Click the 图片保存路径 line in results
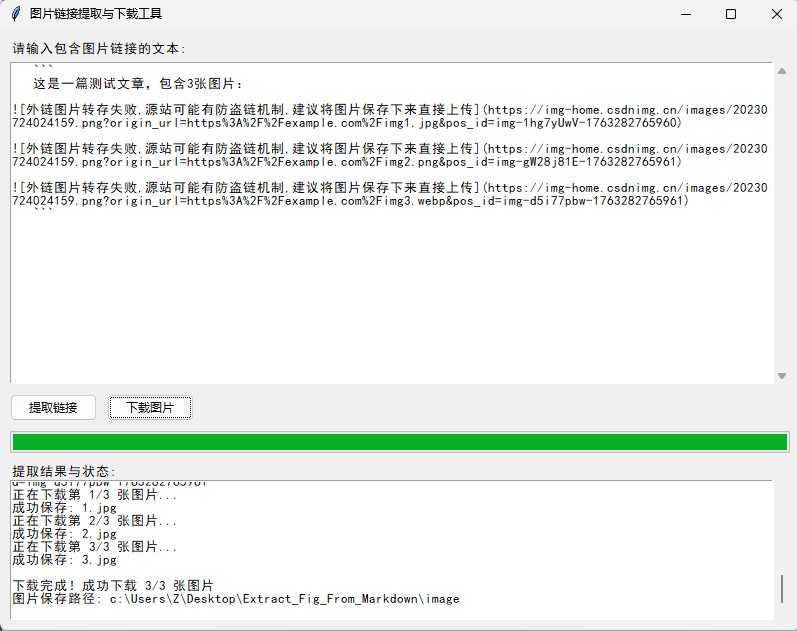The image size is (797, 631). tap(236, 598)
